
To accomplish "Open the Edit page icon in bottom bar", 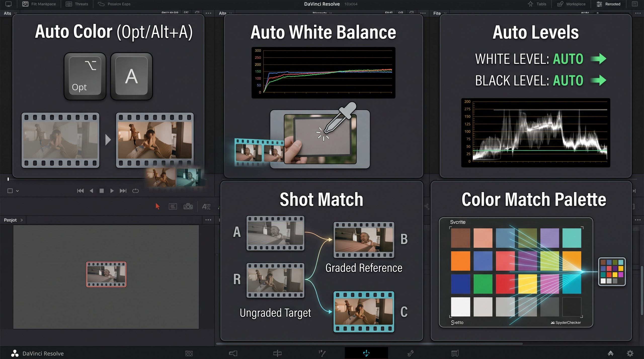I will click(277, 353).
